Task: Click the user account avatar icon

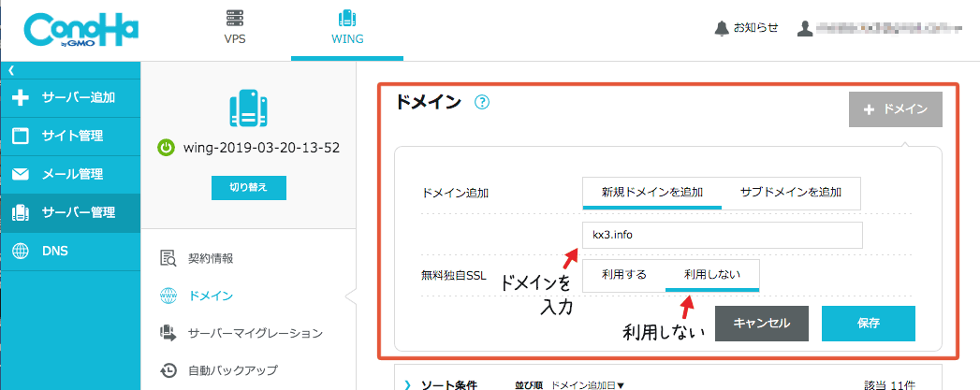Action: [x=805, y=28]
